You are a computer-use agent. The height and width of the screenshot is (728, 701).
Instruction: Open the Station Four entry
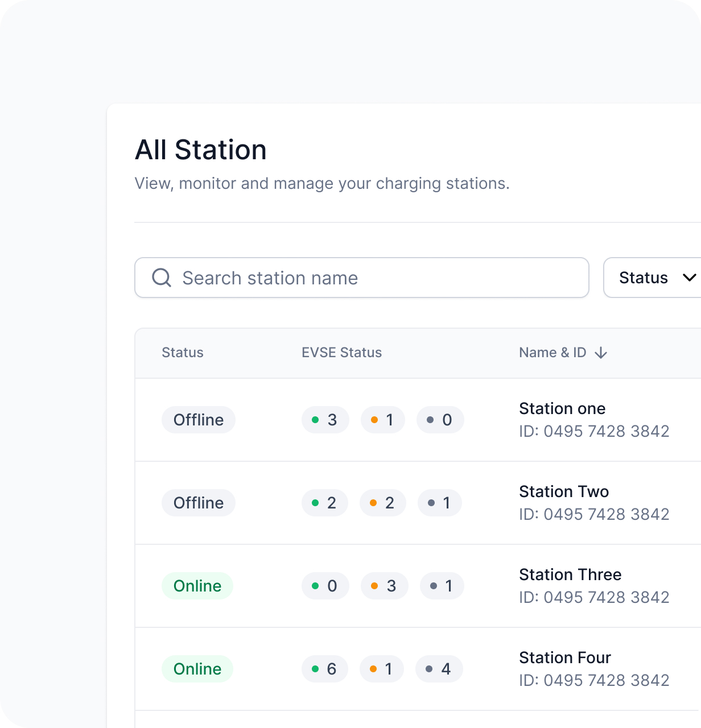(565, 657)
